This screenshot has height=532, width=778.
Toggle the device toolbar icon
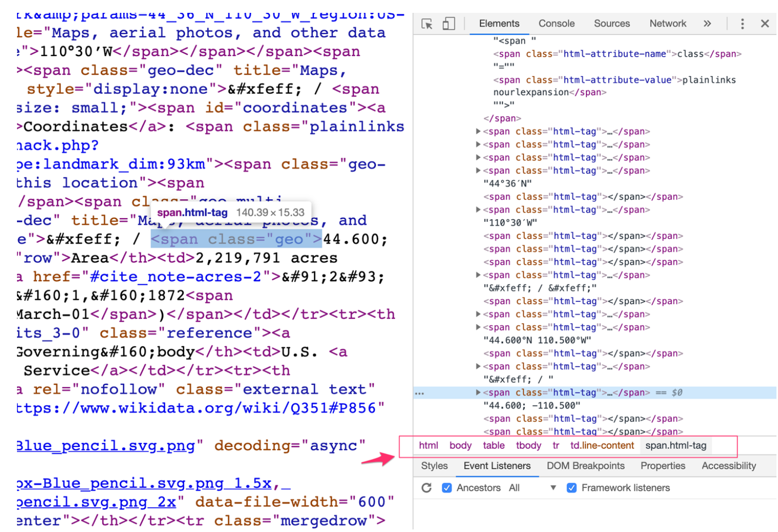click(x=449, y=24)
